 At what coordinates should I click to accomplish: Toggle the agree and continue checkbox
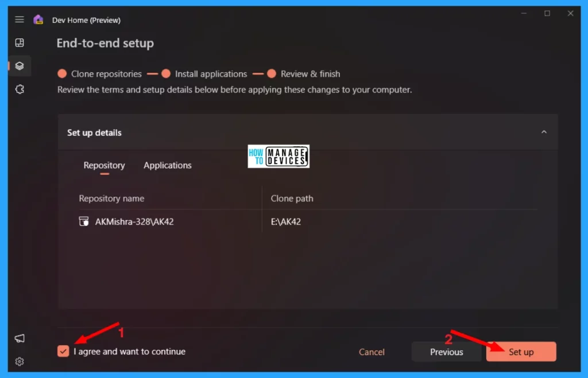[x=63, y=352]
